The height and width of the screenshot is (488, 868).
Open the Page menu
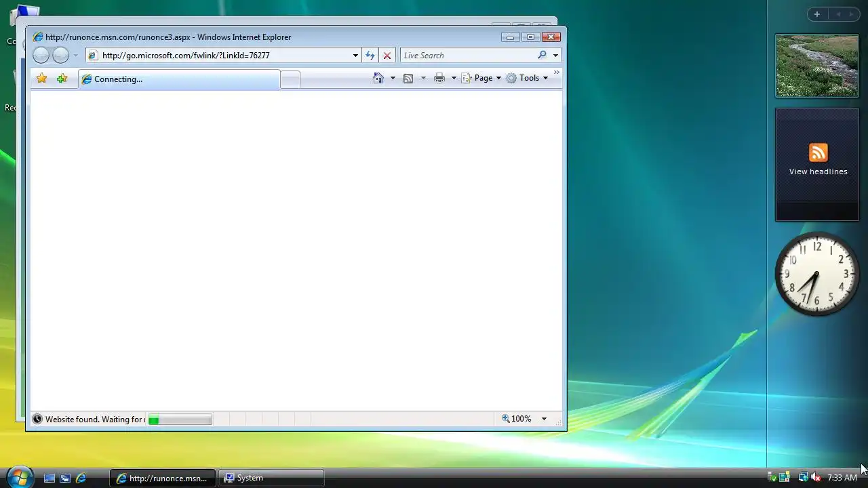coord(481,78)
